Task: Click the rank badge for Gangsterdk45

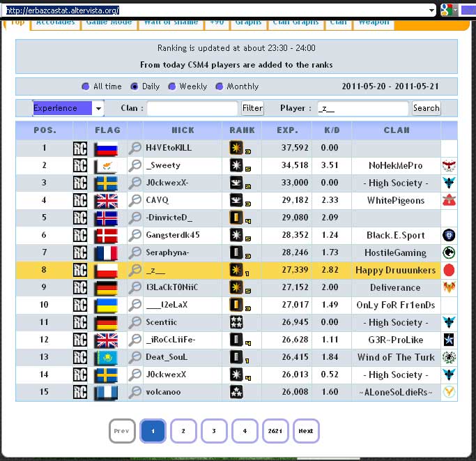Action: (237, 235)
